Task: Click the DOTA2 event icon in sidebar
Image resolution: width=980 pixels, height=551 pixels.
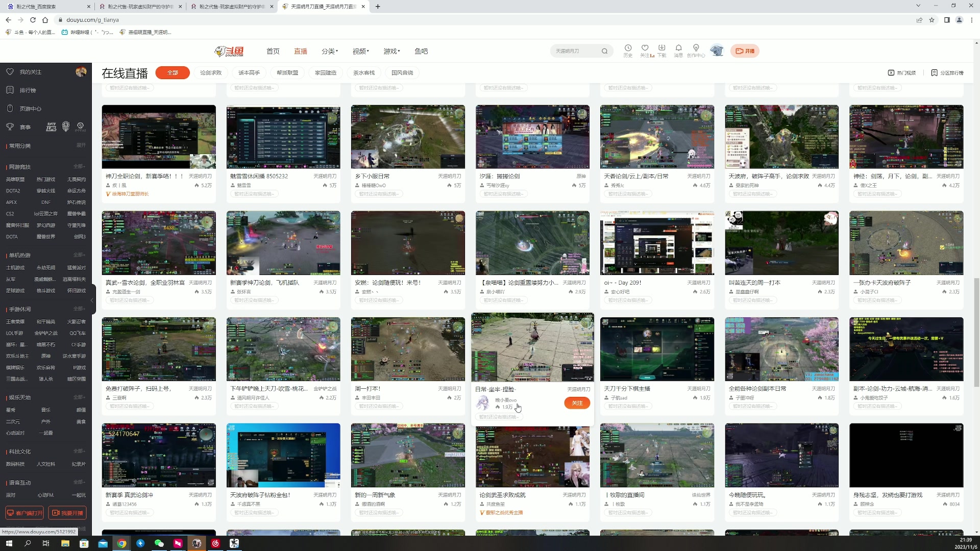Action: (x=81, y=127)
